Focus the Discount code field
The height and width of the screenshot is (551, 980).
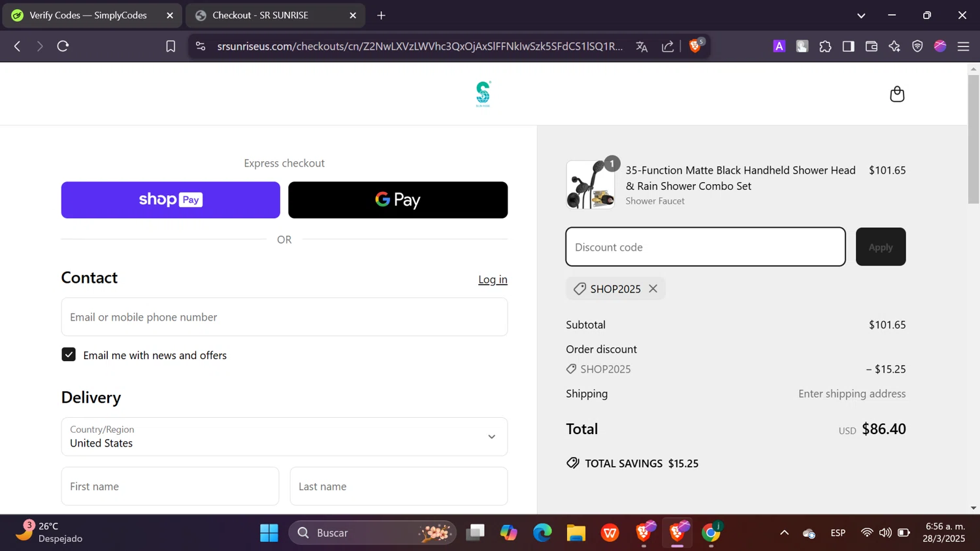(x=706, y=247)
